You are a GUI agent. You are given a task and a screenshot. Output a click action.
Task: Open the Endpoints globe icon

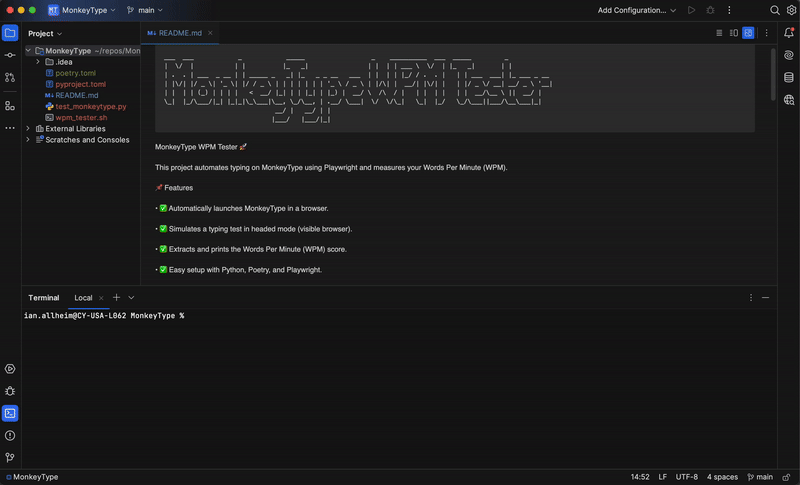789,100
